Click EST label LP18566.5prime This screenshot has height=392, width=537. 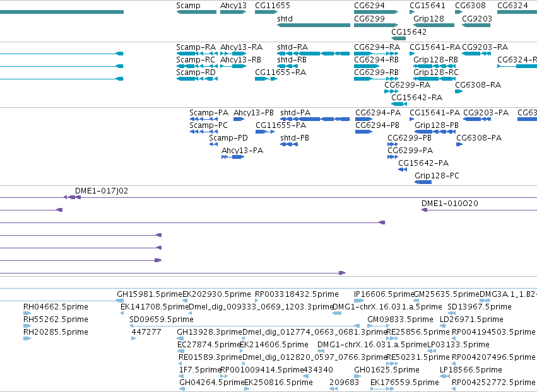471,370
